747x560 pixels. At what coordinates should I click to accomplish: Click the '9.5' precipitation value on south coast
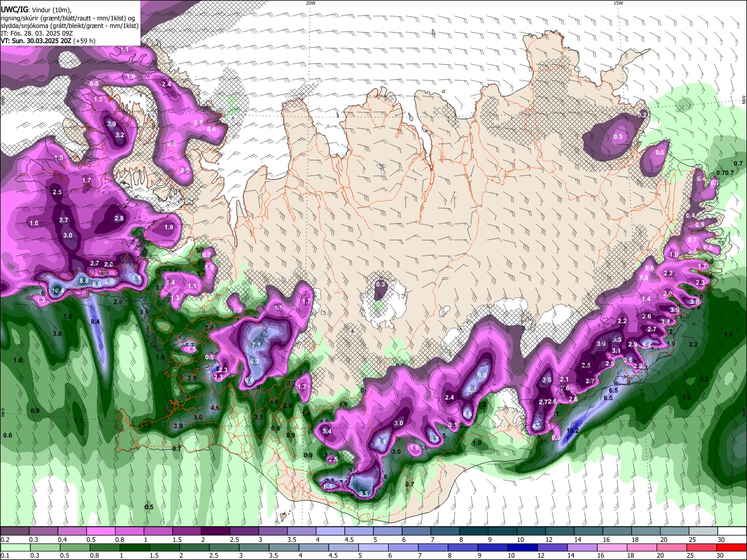click(364, 494)
